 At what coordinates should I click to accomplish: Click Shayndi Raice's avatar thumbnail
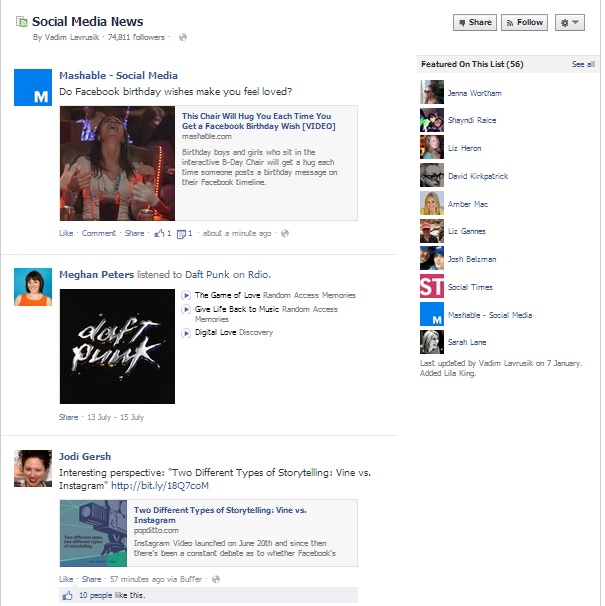(x=432, y=120)
